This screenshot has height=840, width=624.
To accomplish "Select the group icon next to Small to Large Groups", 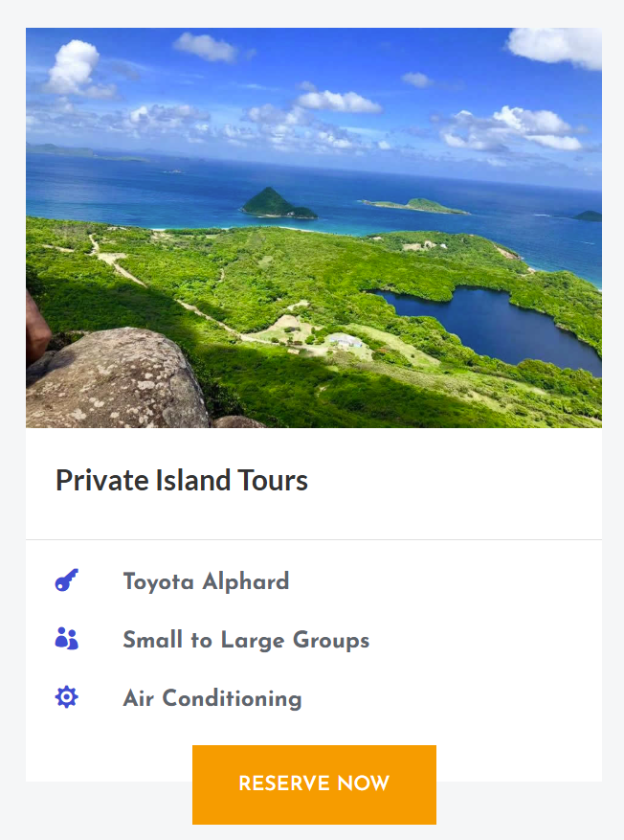I will coord(65,639).
